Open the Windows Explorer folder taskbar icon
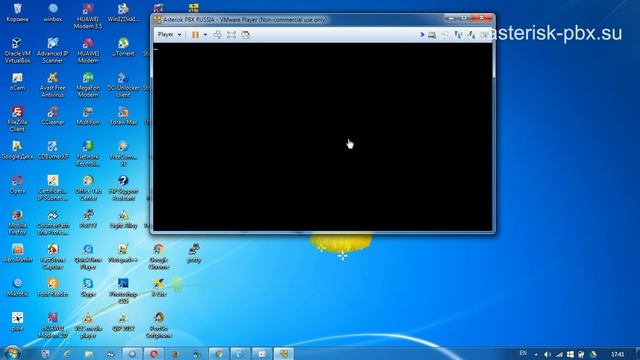 [x=89, y=354]
